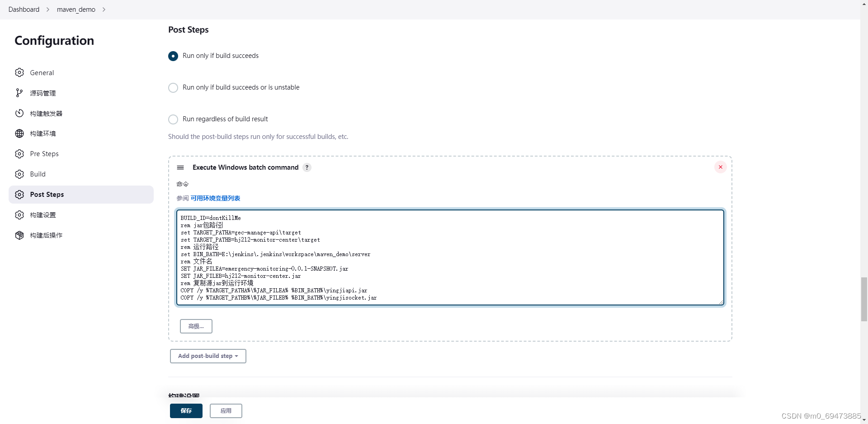
Task: Expand the 'Add post-build step' dropdown
Action: point(208,356)
